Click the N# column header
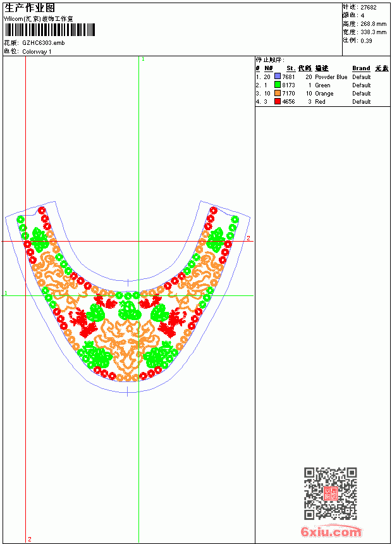The height and width of the screenshot is (544, 392). [268, 68]
